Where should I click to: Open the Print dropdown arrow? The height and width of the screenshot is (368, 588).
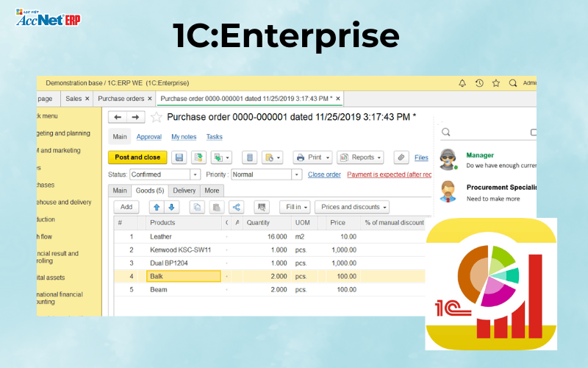pos(327,158)
